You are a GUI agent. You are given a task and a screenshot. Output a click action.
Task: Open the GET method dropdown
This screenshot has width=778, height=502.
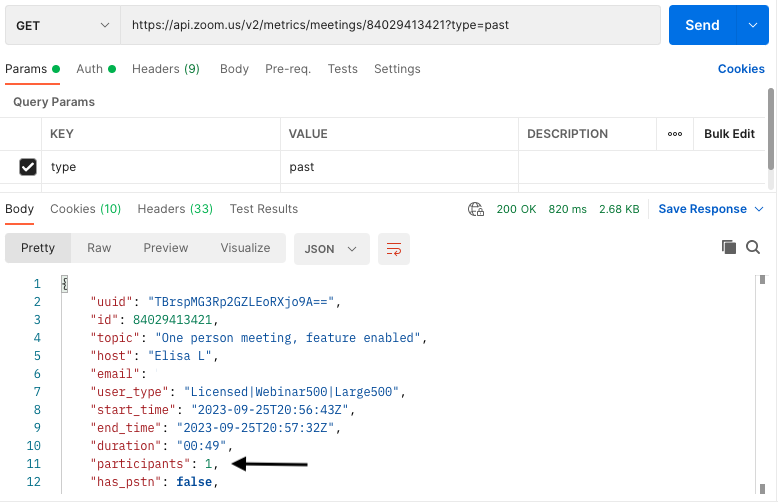(x=63, y=25)
